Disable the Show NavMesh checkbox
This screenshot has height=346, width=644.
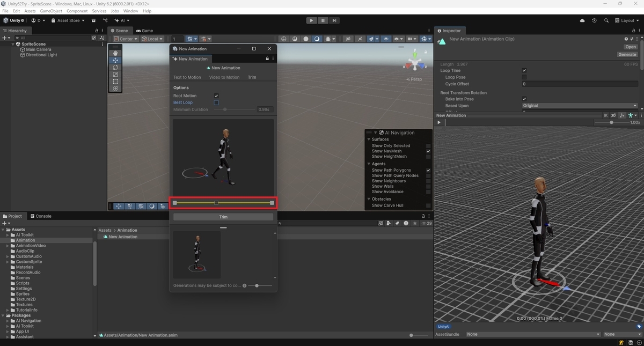pyautogui.click(x=428, y=151)
